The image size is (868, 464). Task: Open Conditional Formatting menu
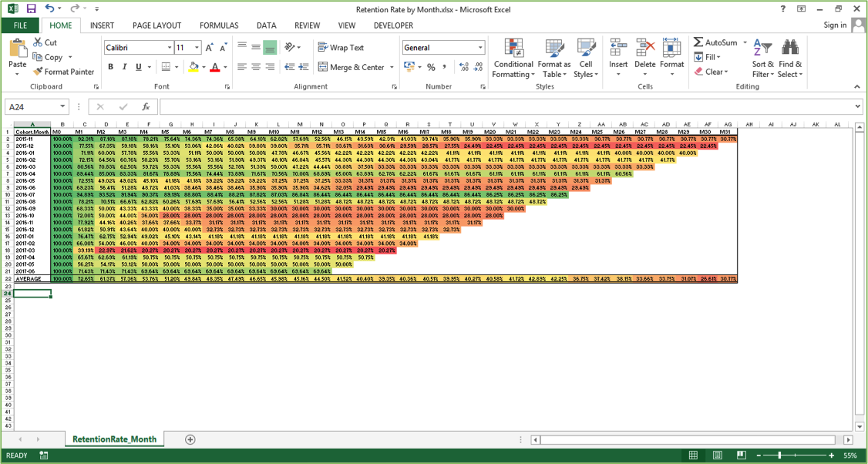point(513,59)
